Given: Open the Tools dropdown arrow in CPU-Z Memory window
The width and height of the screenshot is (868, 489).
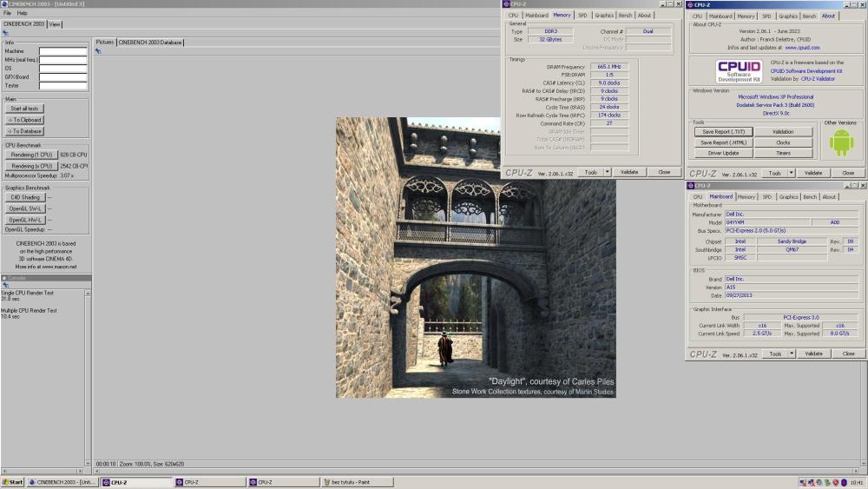Looking at the screenshot, I should [x=608, y=172].
